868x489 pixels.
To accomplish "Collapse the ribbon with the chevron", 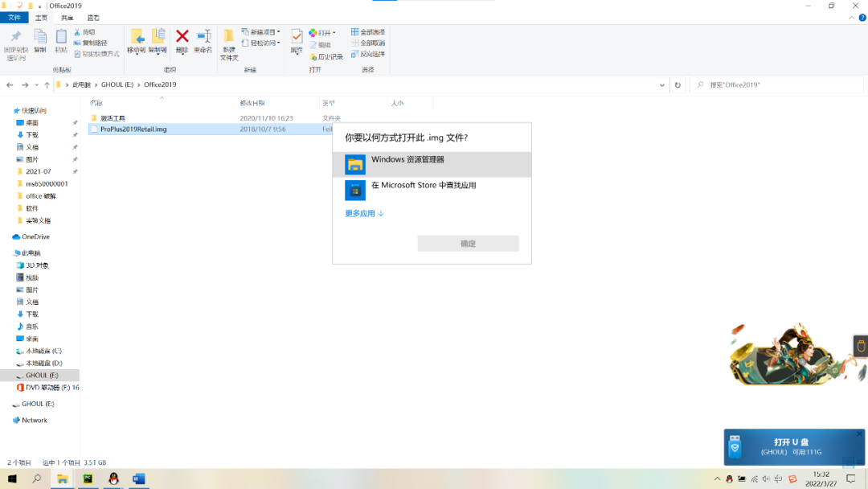I will (851, 18).
